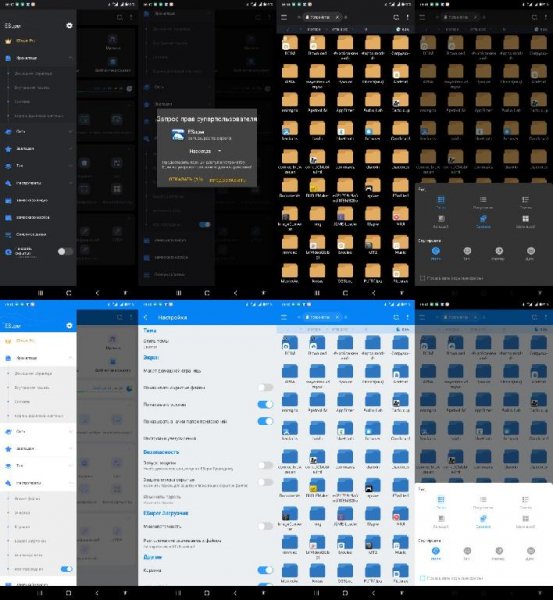Viewport: 553px width, 600px height.
Task: Open settings gear in the dark-theme drawer header
Action: [x=69, y=25]
